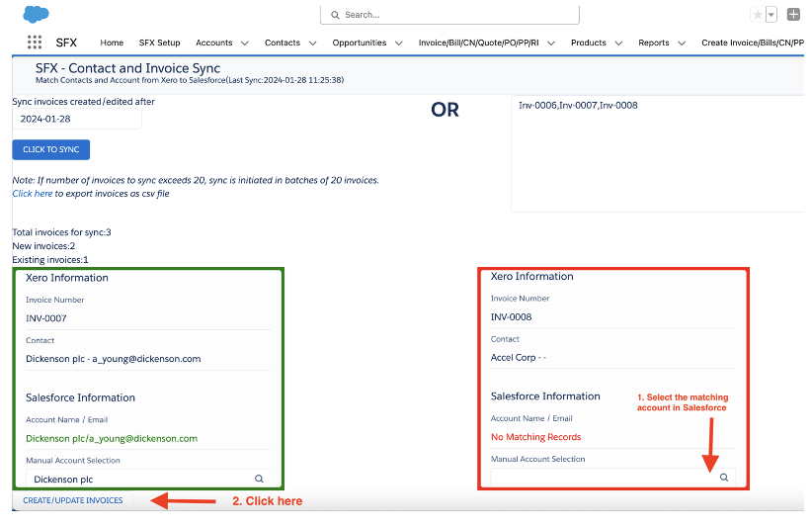
Task: Expand the Accounts tab chevron
Action: pyautogui.click(x=245, y=43)
